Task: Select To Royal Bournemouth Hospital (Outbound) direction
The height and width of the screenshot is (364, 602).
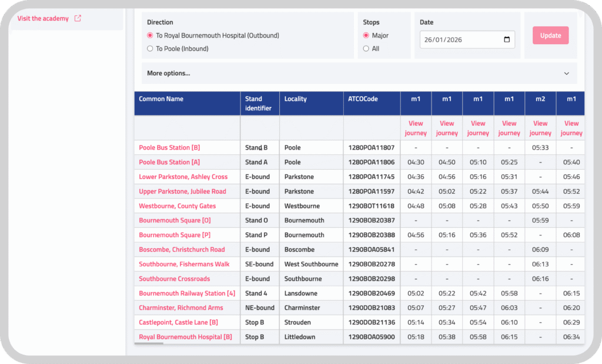Action: (x=150, y=36)
